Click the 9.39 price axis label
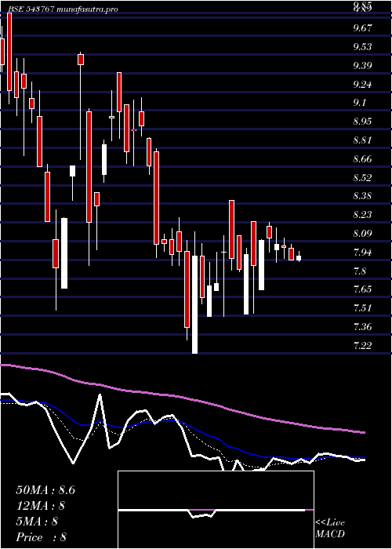 (x=362, y=65)
